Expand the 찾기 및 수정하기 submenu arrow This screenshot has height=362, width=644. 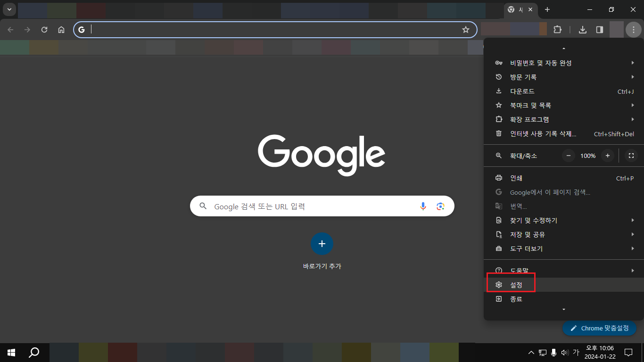(632, 220)
